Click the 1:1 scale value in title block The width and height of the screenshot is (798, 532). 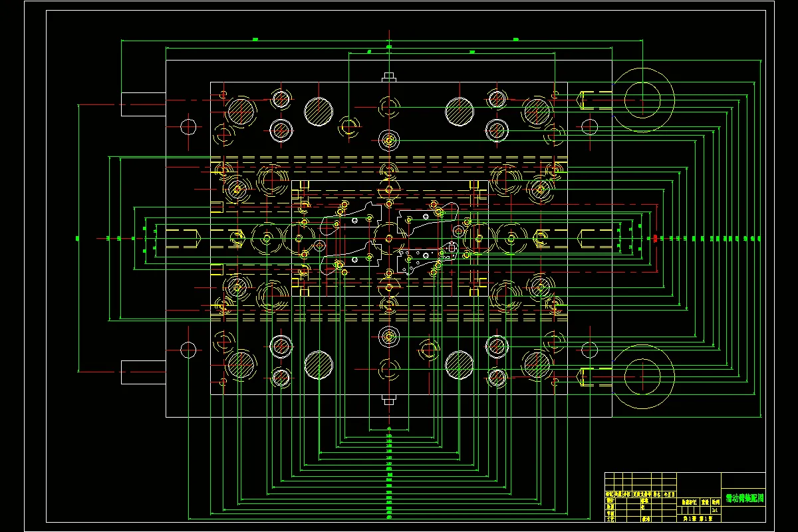[715, 511]
